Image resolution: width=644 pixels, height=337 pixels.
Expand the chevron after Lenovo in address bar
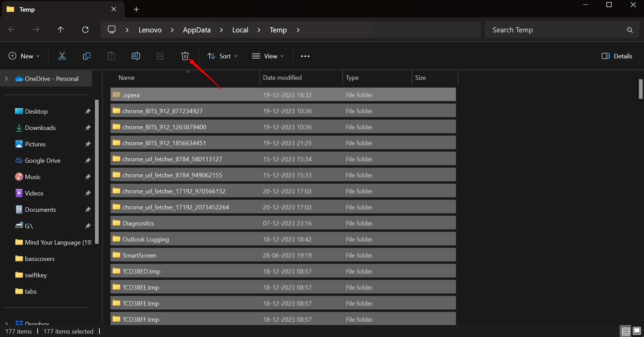click(x=172, y=30)
